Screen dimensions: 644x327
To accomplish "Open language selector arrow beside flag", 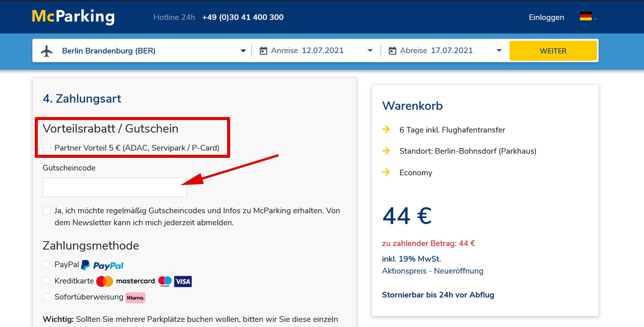I will tap(595, 19).
